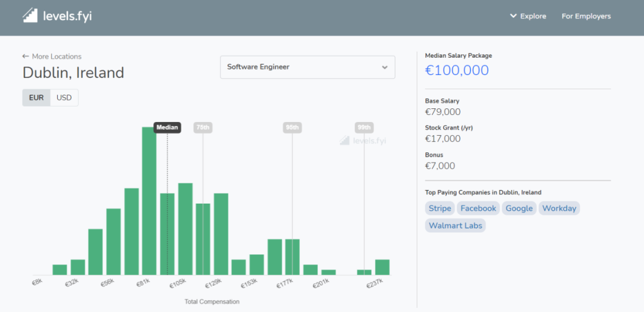The image size is (644, 312).
Task: Click the €17,000 stock grant value
Action: tap(442, 139)
